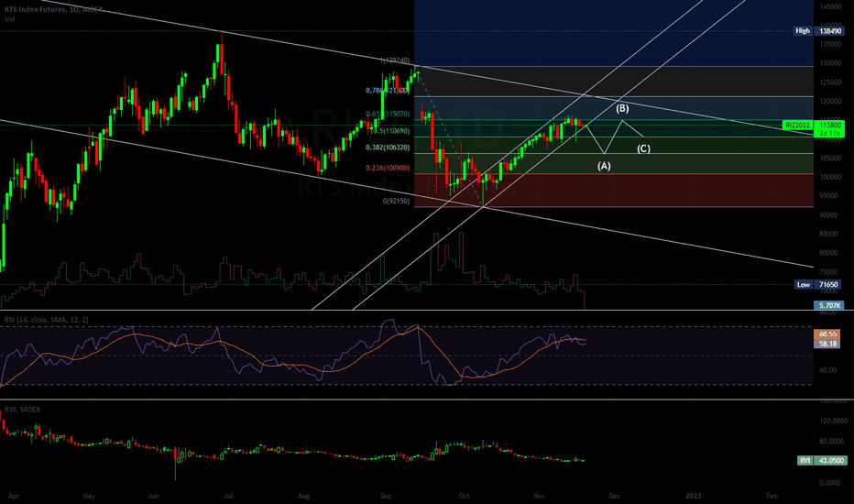Click 120000 on the price axis
The height and width of the screenshot is (504, 854).
coord(829,102)
